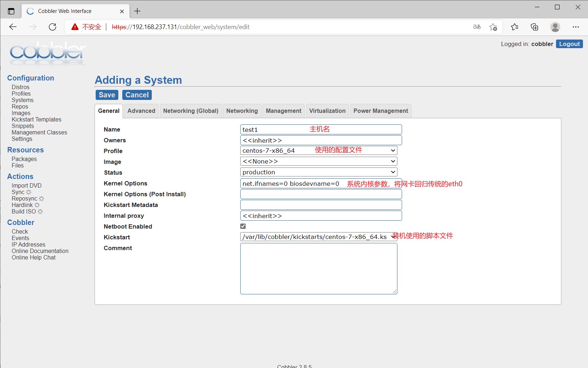Click the Cobbler logo image

48,54
